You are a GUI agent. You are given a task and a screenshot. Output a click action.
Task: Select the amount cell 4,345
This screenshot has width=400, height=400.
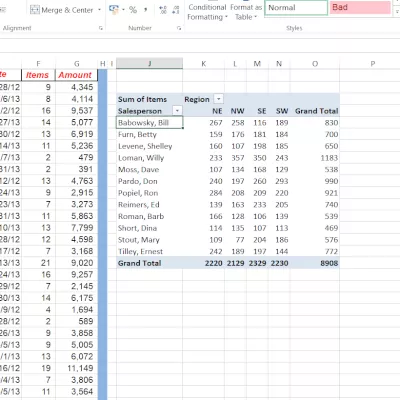point(77,87)
